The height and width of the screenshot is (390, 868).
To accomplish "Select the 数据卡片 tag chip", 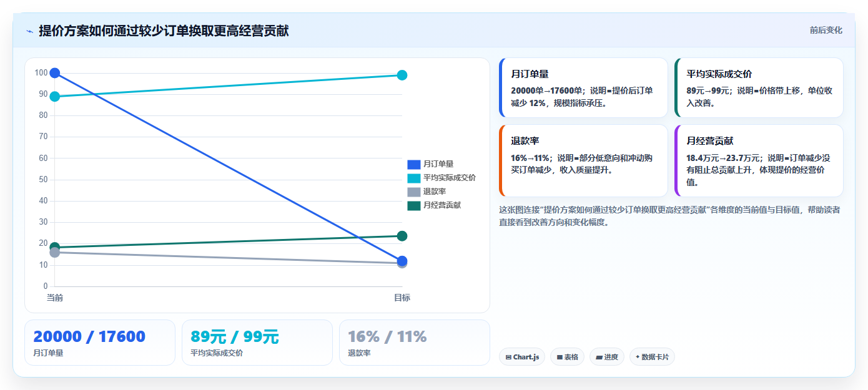I will pos(652,357).
